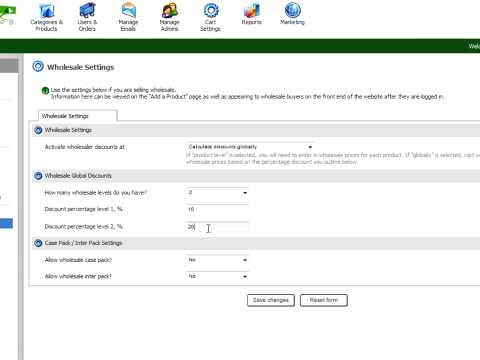Viewport: 480px width, 360px height.
Task: Click the Reports menu label
Action: coord(252,22)
